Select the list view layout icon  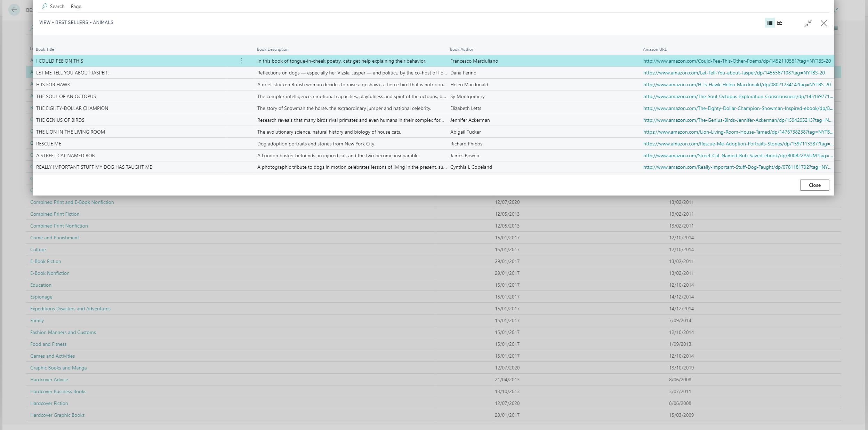769,23
